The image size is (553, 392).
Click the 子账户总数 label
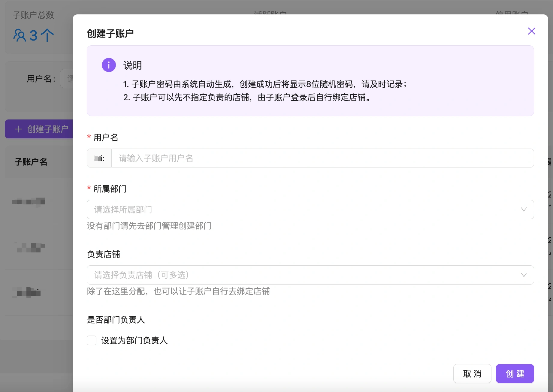click(x=33, y=15)
